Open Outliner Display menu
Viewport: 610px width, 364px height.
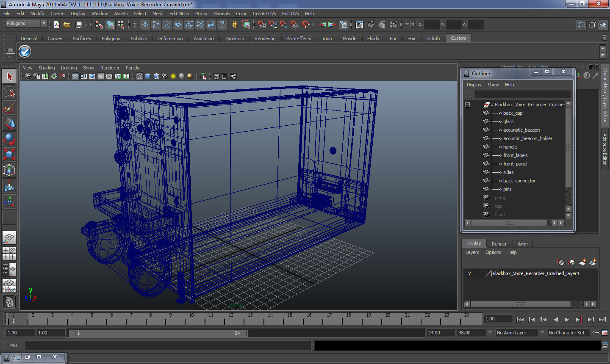pos(474,85)
